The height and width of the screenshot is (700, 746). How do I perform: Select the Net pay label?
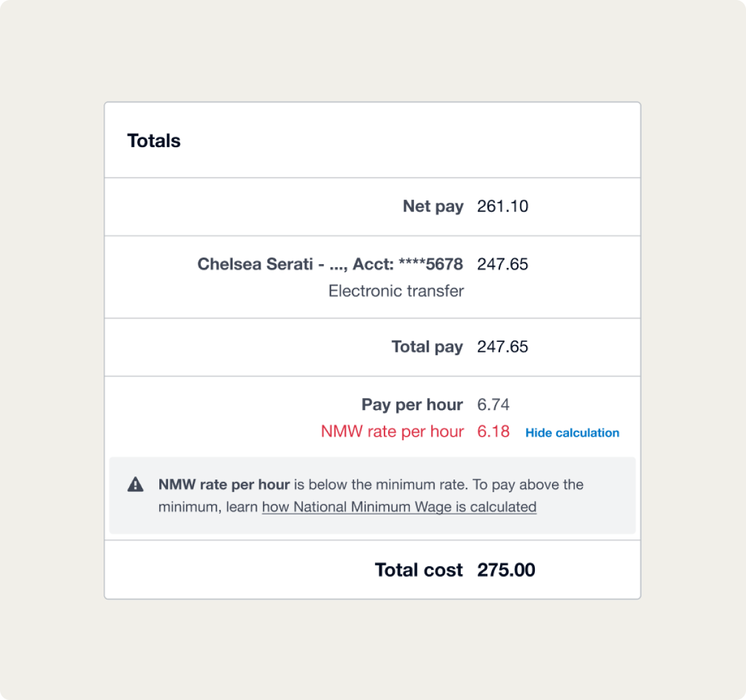point(433,206)
